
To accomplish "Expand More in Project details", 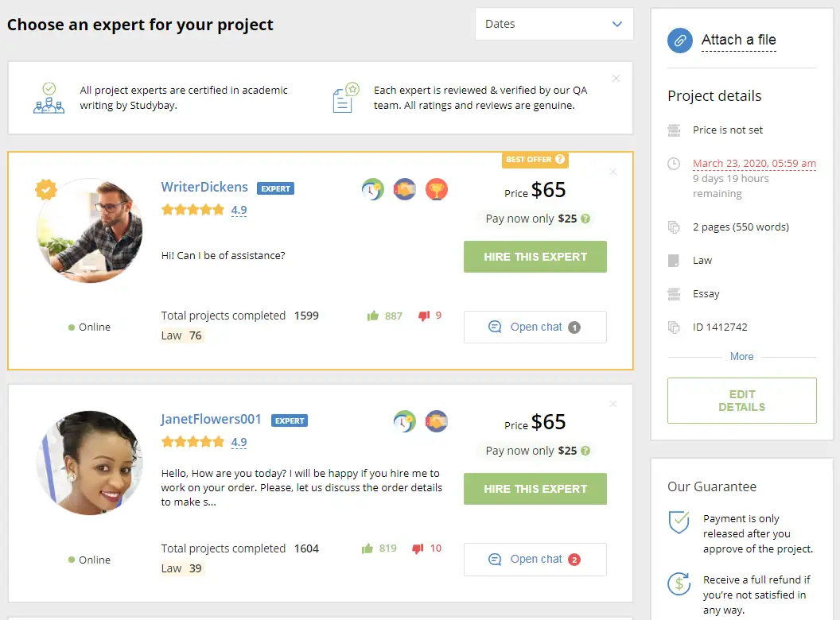I will point(741,356).
